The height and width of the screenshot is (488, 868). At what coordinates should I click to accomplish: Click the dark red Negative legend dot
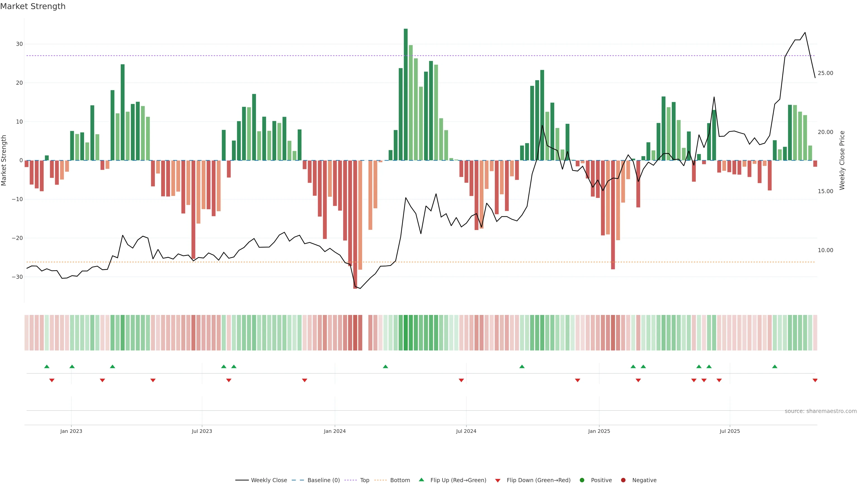(x=623, y=480)
